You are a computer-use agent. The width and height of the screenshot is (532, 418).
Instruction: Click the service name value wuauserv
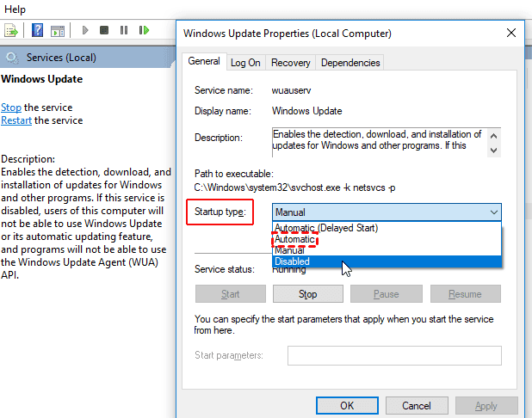pyautogui.click(x=291, y=90)
